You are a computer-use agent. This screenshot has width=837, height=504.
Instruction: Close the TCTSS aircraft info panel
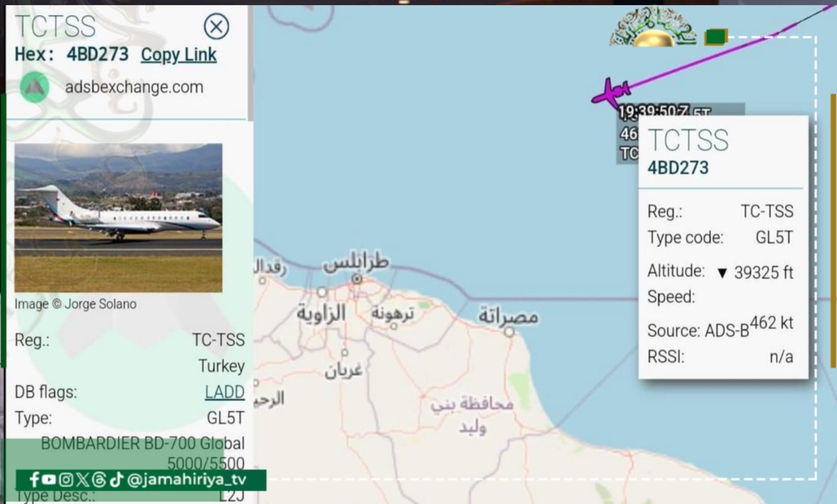216,26
